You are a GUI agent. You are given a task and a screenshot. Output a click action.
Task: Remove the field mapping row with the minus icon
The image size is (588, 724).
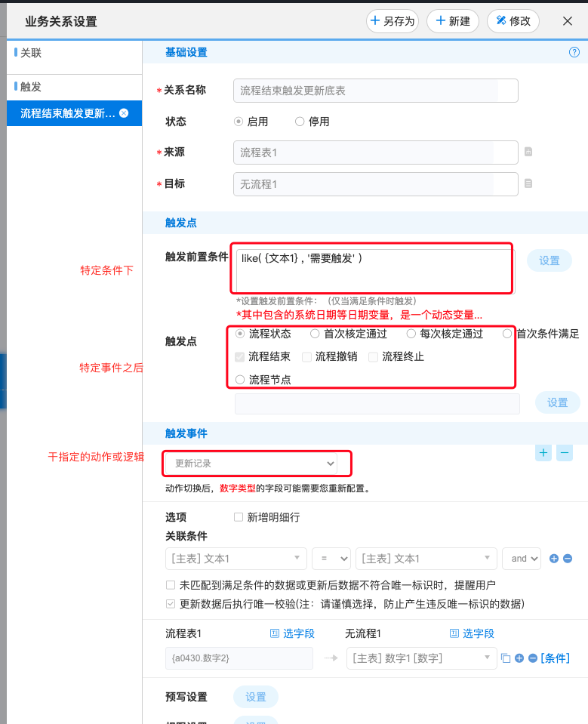(x=533, y=658)
